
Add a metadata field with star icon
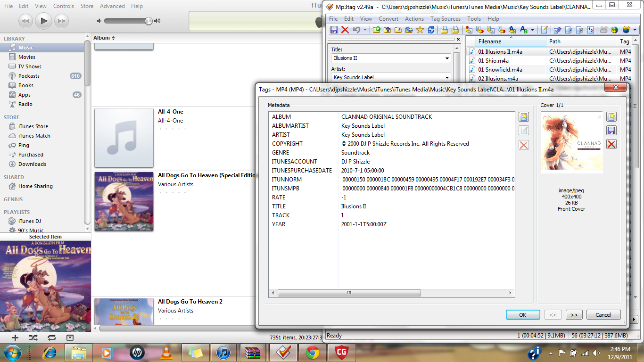coord(523,117)
